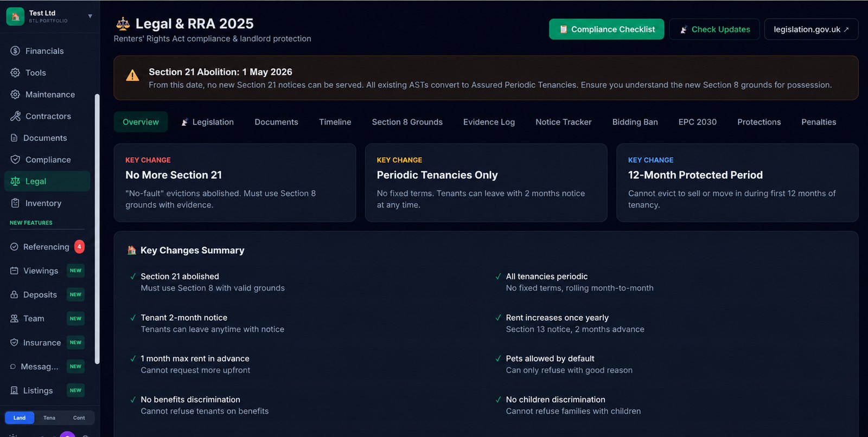Click the Messages chat bubble icon

(x=13, y=367)
